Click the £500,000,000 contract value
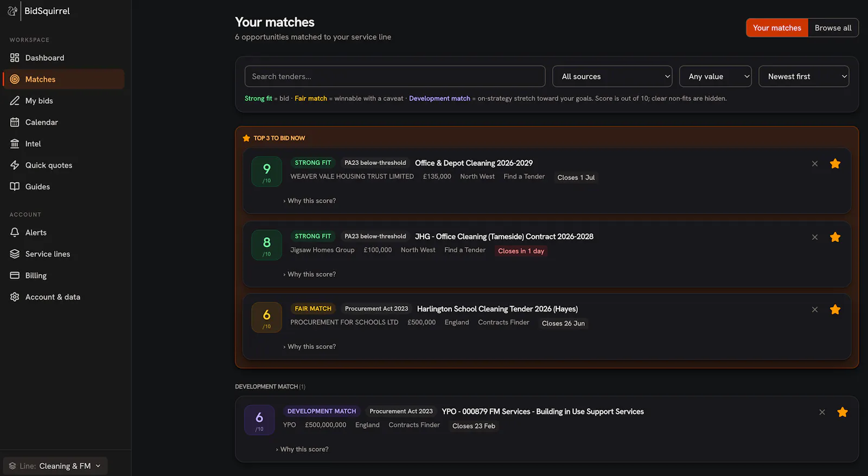Image resolution: width=868 pixels, height=476 pixels. pos(325,425)
